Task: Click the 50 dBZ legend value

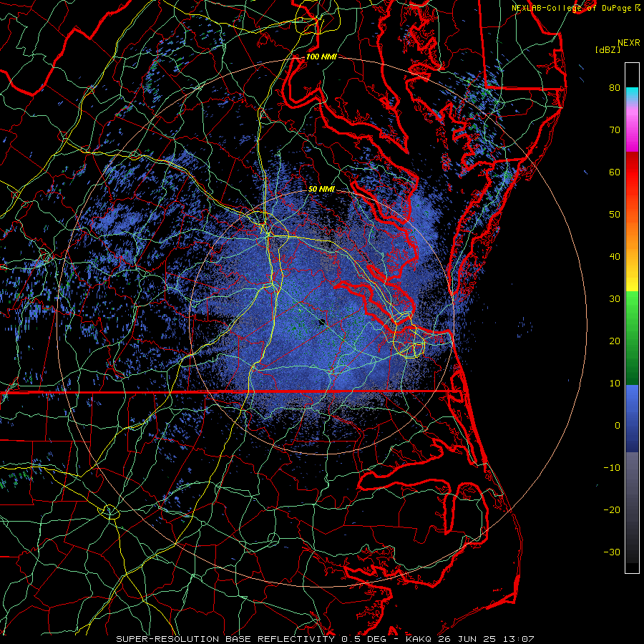Action: 615,215
